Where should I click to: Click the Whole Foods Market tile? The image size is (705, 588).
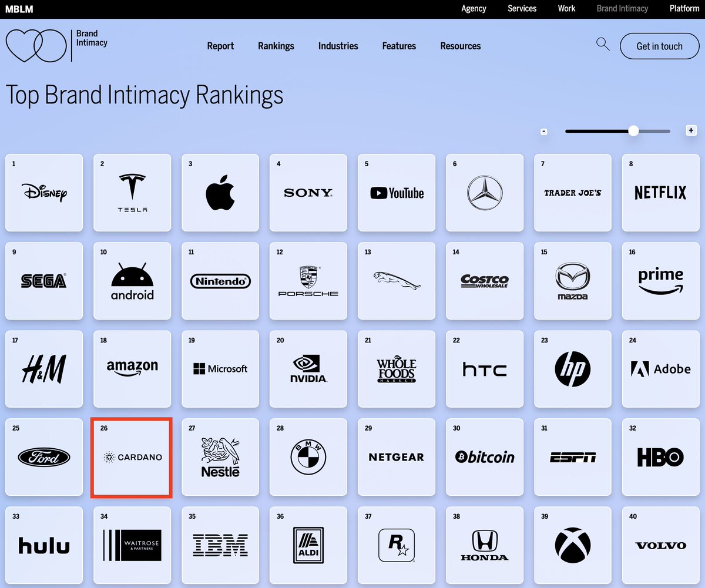coord(397,369)
